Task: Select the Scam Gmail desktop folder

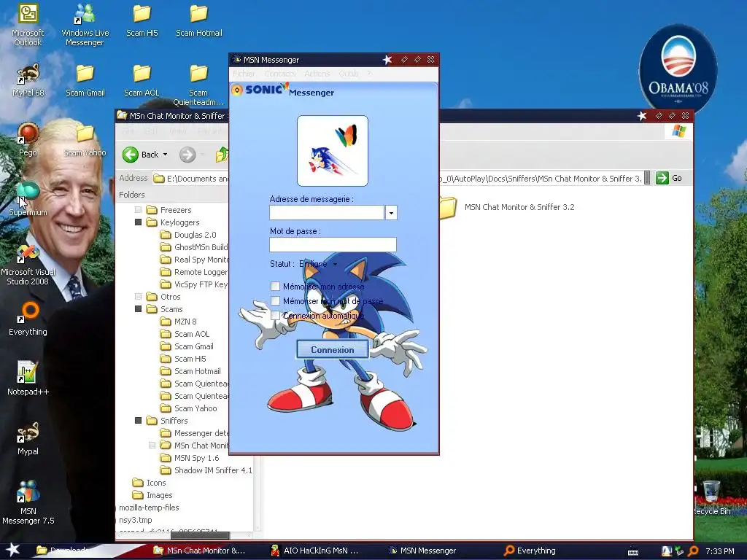Action: click(85, 80)
